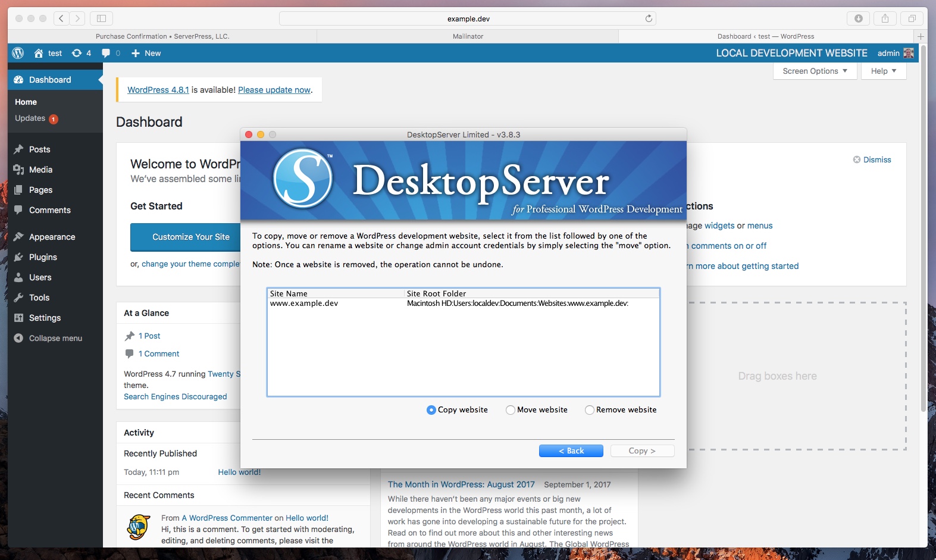Expand the Help dropdown

point(884,71)
